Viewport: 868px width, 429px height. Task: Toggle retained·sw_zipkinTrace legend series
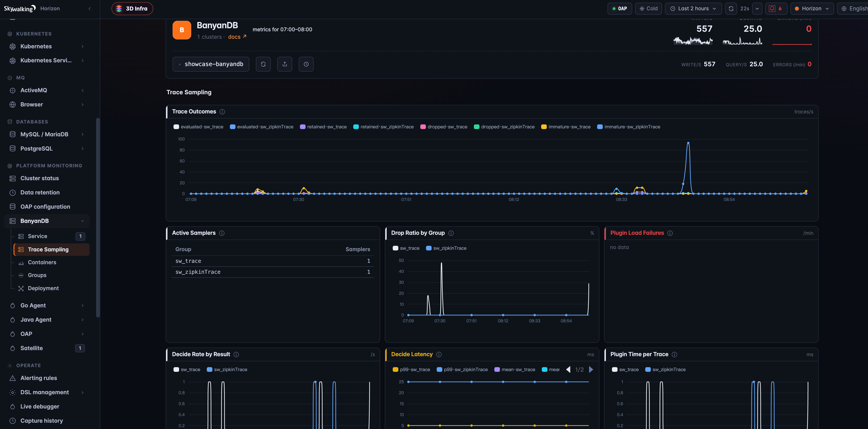[383, 127]
